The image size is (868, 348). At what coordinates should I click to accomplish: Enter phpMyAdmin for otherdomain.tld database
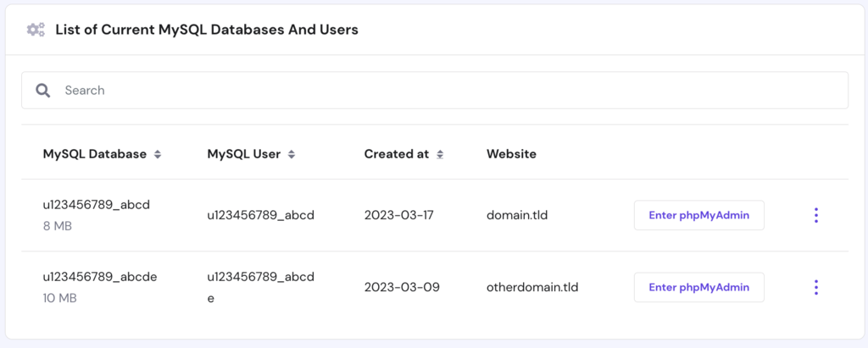point(698,287)
